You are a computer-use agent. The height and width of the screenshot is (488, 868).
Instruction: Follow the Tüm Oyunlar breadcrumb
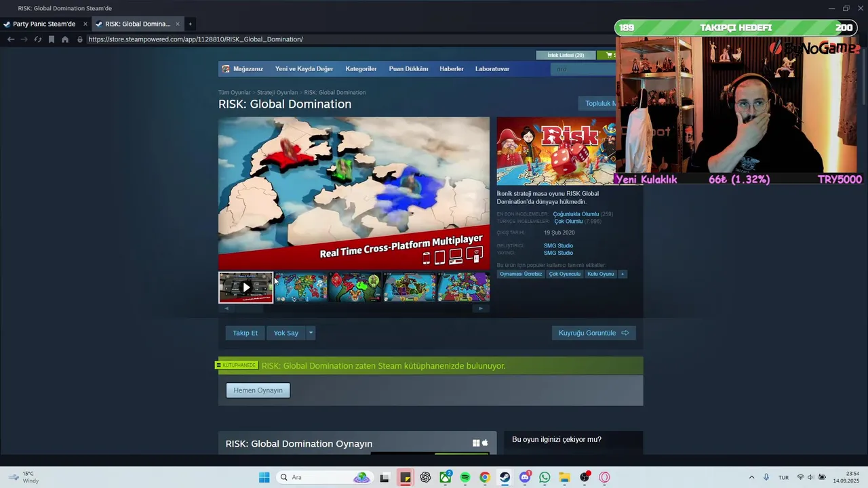point(235,92)
